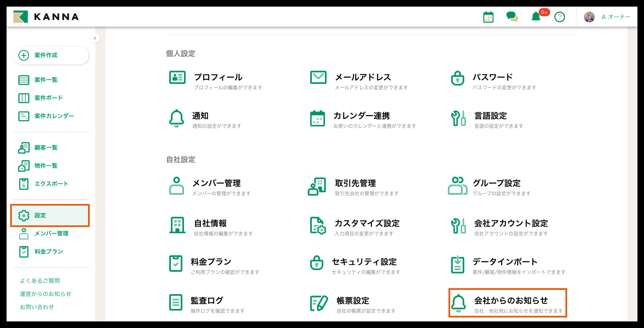This screenshot has width=644, height=328.
Task: Open the chat messages icon
Action: (512, 17)
